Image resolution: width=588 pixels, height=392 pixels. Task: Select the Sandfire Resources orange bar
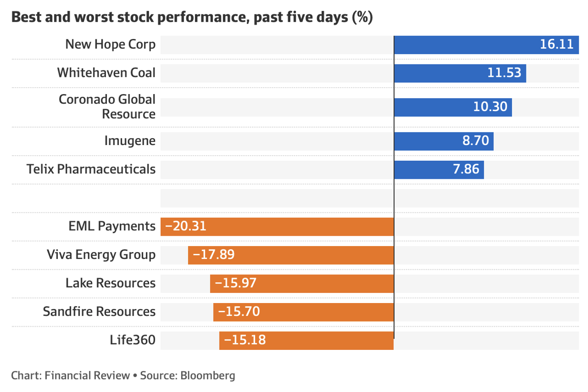point(303,312)
